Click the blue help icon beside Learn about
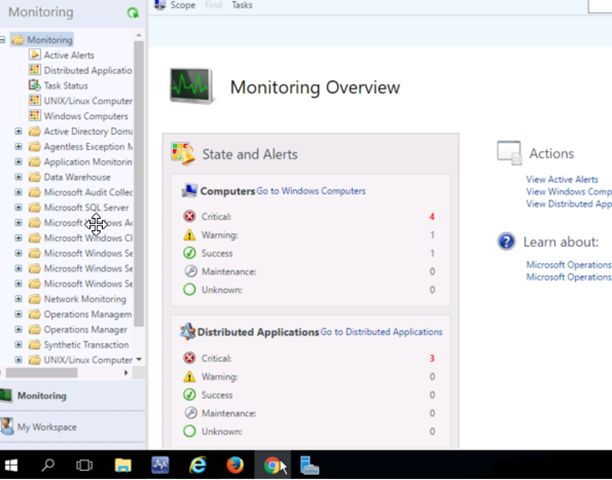Image resolution: width=612 pixels, height=480 pixels. (506, 242)
